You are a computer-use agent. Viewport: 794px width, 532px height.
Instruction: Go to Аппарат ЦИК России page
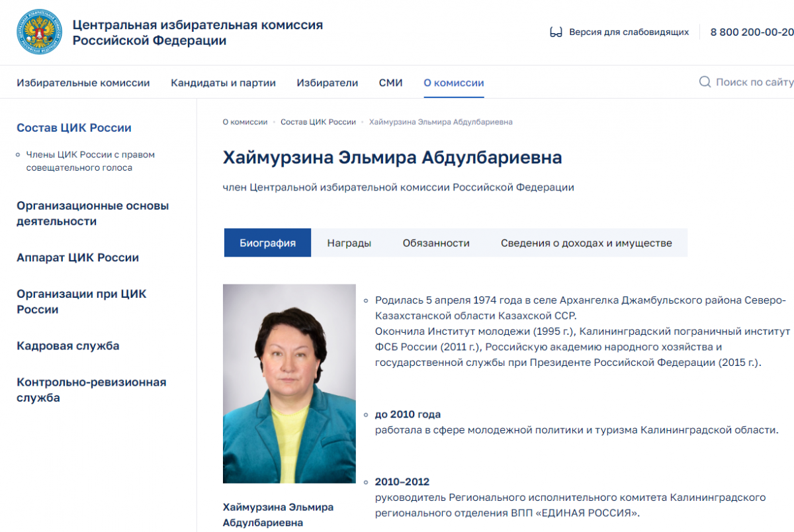[x=77, y=257]
